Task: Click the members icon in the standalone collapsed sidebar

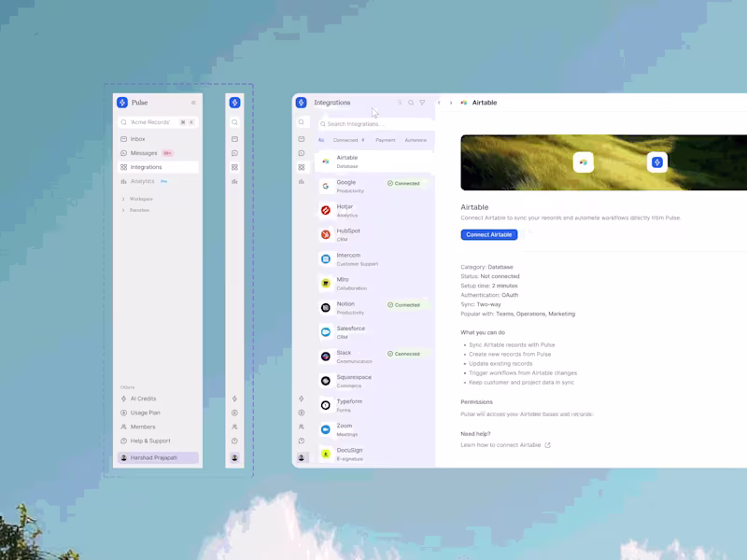Action: (x=234, y=427)
